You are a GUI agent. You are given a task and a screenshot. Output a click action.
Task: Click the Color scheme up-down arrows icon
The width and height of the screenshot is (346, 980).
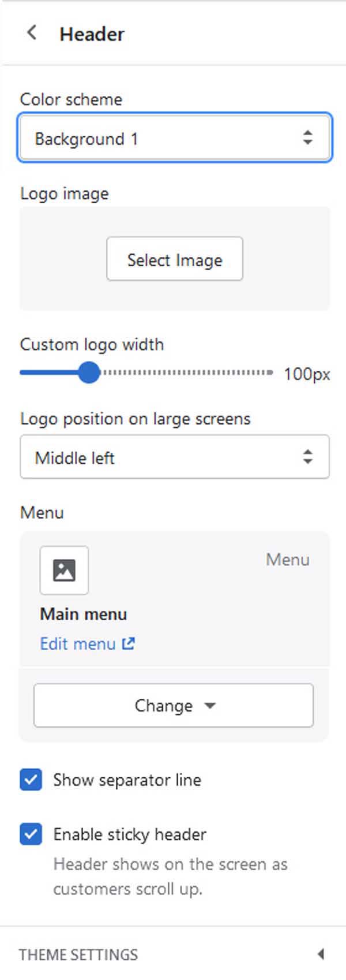tap(308, 137)
